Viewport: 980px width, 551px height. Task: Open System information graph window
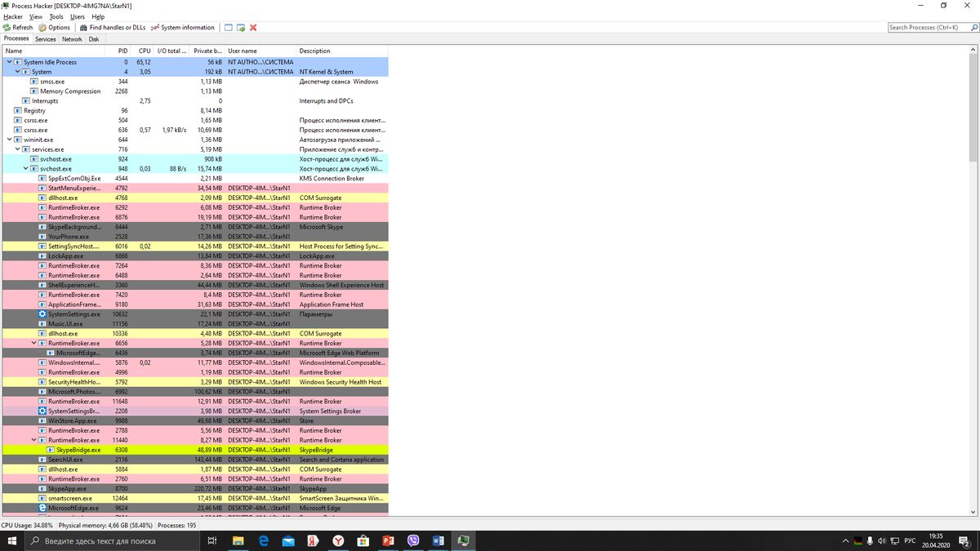coord(183,27)
